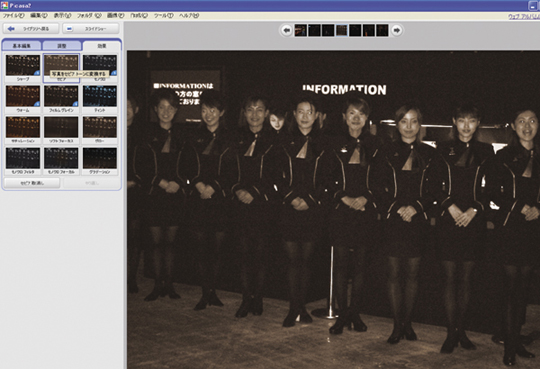Select the セピア (Sepia) effect thumbnail

(x=61, y=68)
